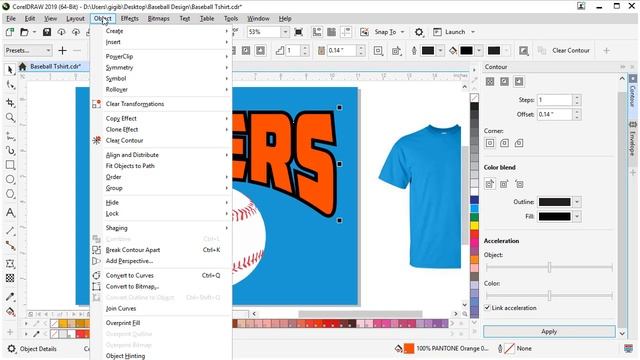Screen dimensions: 640x360
Task: Select the Pick tool in toolbox
Action: [10, 70]
